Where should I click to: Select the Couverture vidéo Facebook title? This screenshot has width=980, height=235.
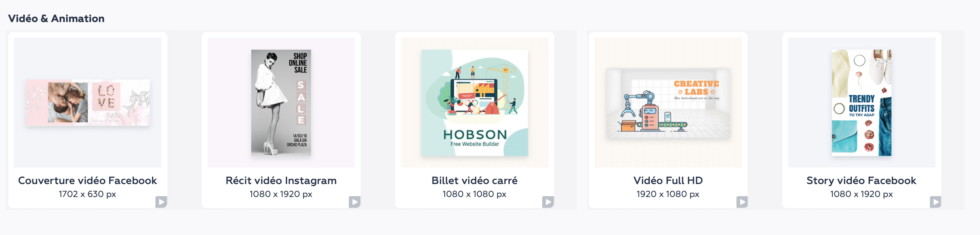(x=88, y=181)
